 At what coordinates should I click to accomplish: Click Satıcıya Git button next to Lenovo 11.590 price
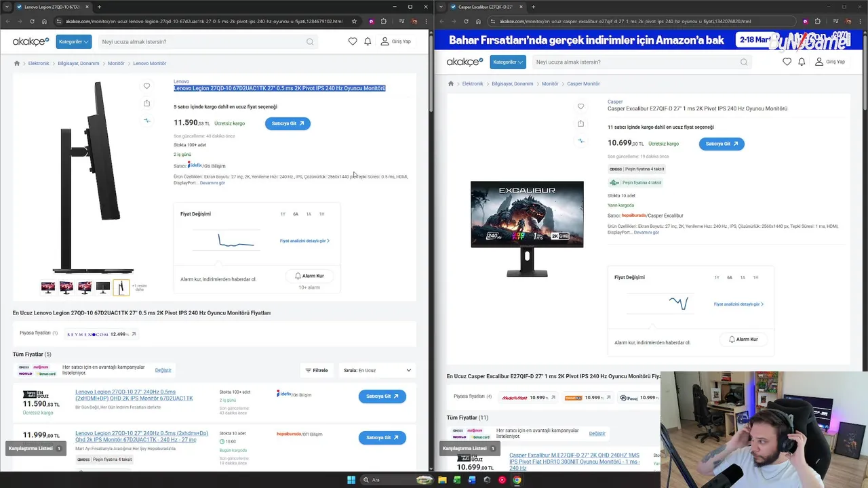pyautogui.click(x=288, y=123)
